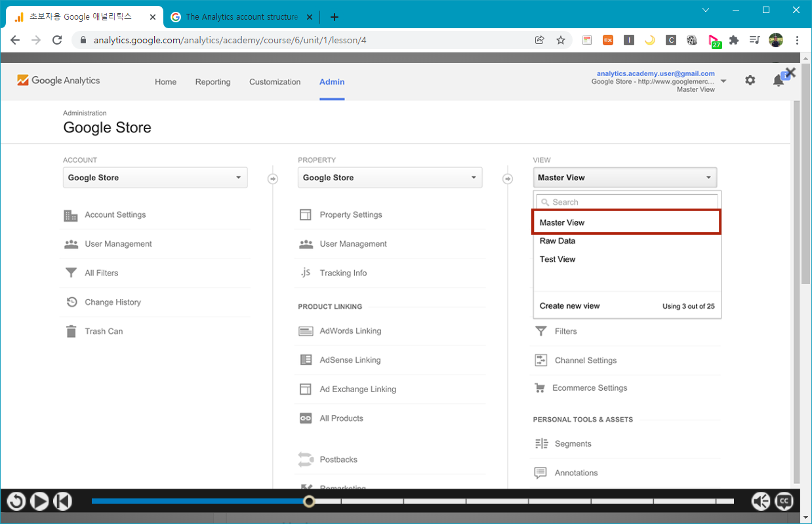This screenshot has height=524, width=812.
Task: Click the funnel icon for All Filters
Action: 71,273
